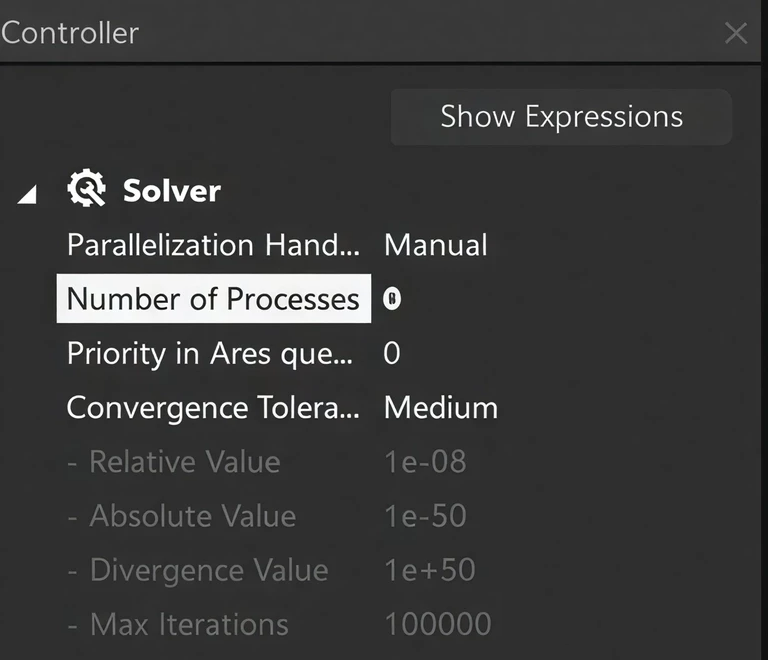Click the Show Expressions button
Screen dimensions: 768x660
click(x=561, y=117)
